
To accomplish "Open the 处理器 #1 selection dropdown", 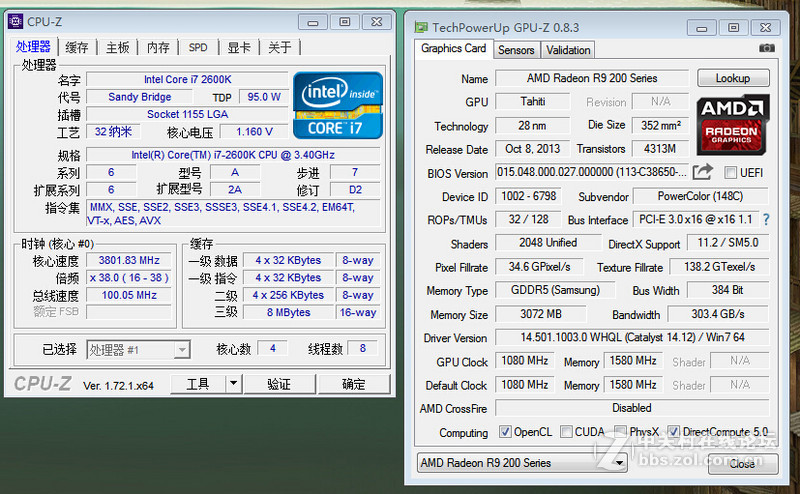I will [x=138, y=350].
